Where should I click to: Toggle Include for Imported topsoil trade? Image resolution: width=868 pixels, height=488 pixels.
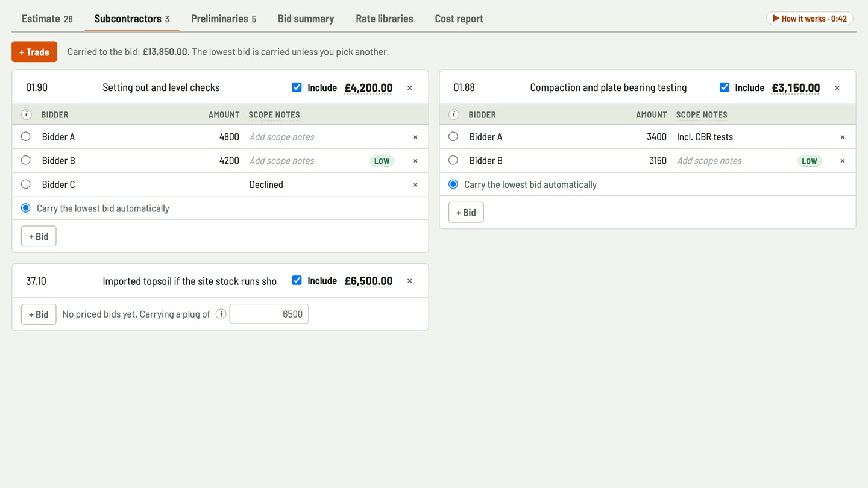pos(297,280)
